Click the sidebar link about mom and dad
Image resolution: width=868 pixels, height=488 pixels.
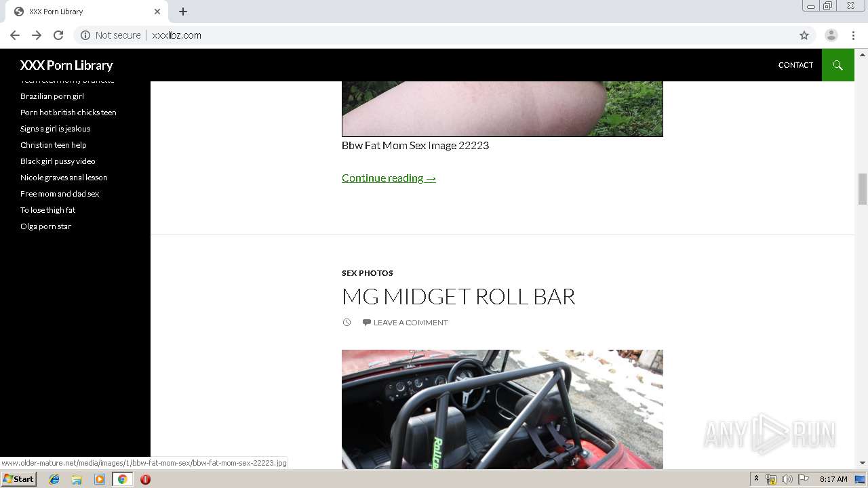[60, 194]
